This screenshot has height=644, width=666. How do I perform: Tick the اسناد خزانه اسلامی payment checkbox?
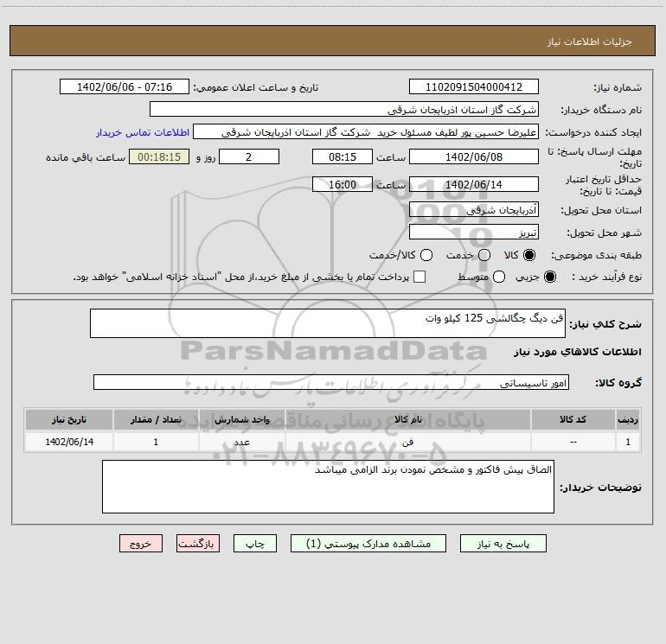click(419, 277)
